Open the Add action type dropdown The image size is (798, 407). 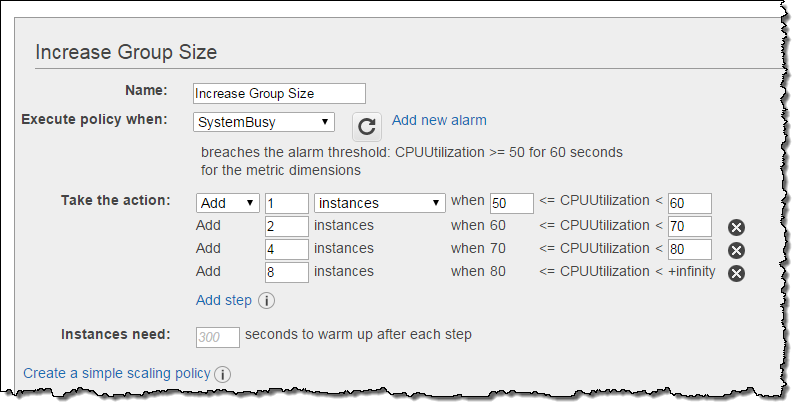pyautogui.click(x=228, y=203)
